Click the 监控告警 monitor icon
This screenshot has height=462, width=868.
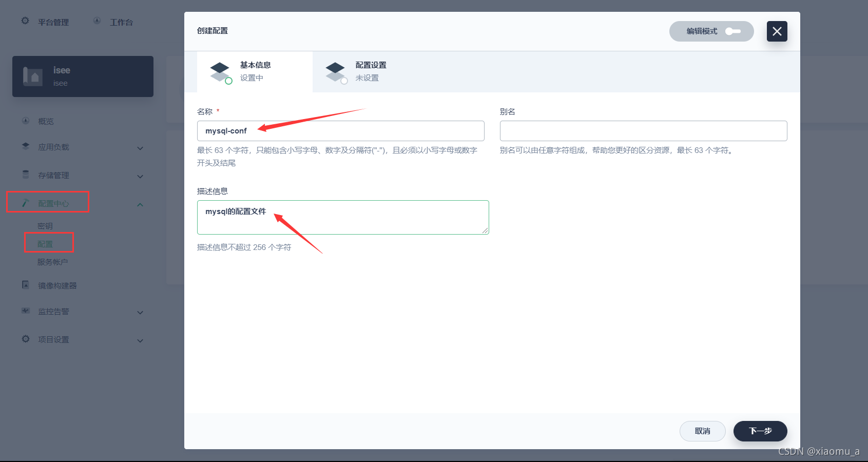(x=26, y=311)
